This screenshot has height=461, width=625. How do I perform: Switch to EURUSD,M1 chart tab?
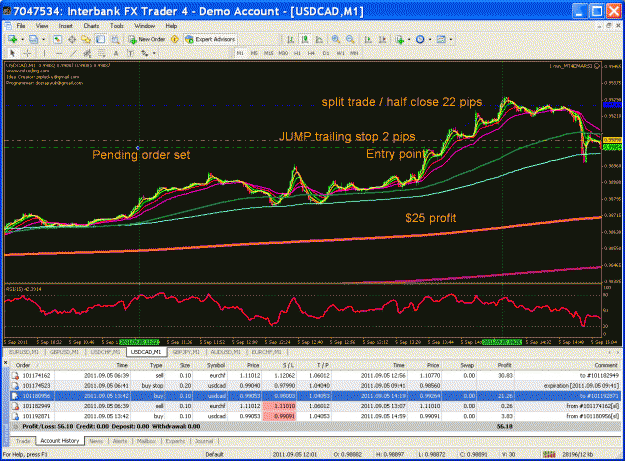coord(24,352)
